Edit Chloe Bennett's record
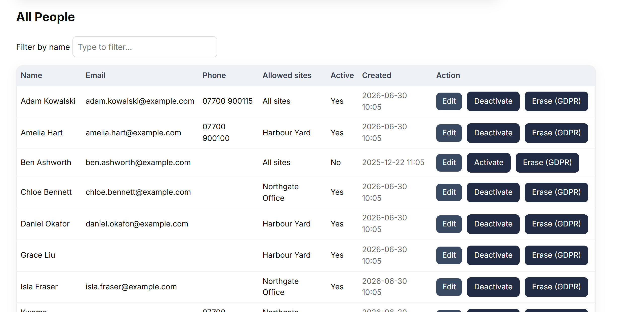 (x=449, y=192)
